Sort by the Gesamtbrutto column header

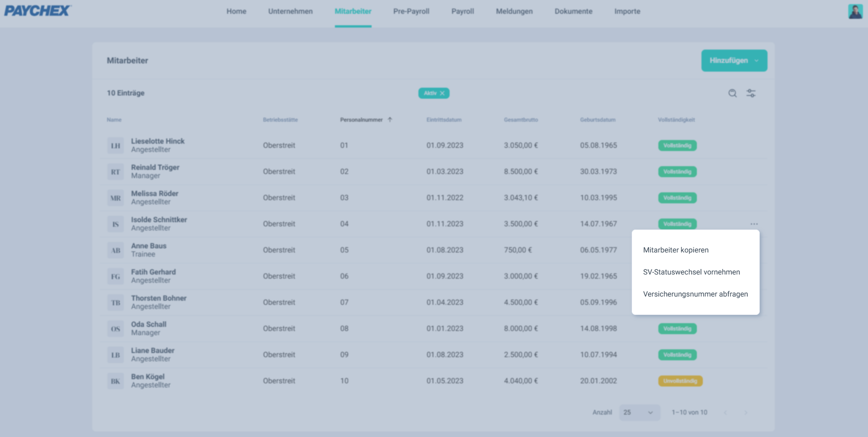(521, 120)
